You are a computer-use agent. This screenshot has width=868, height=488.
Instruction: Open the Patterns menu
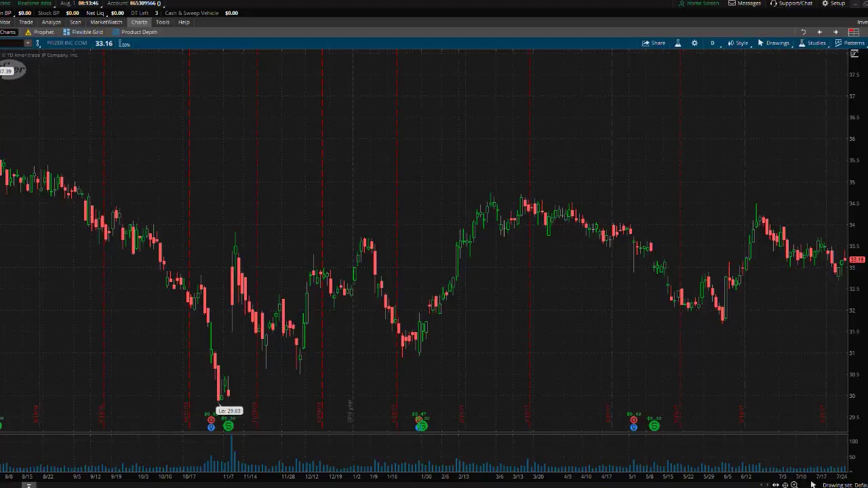850,43
